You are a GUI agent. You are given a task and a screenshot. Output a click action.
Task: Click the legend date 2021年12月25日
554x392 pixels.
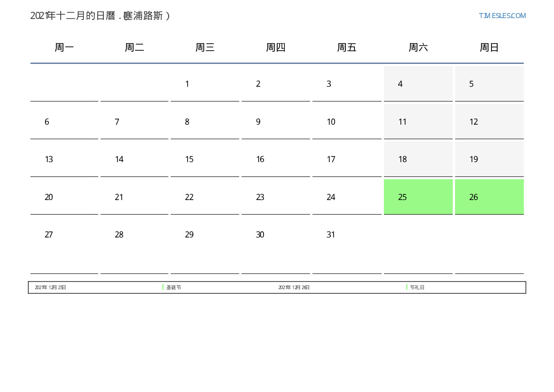(50, 287)
